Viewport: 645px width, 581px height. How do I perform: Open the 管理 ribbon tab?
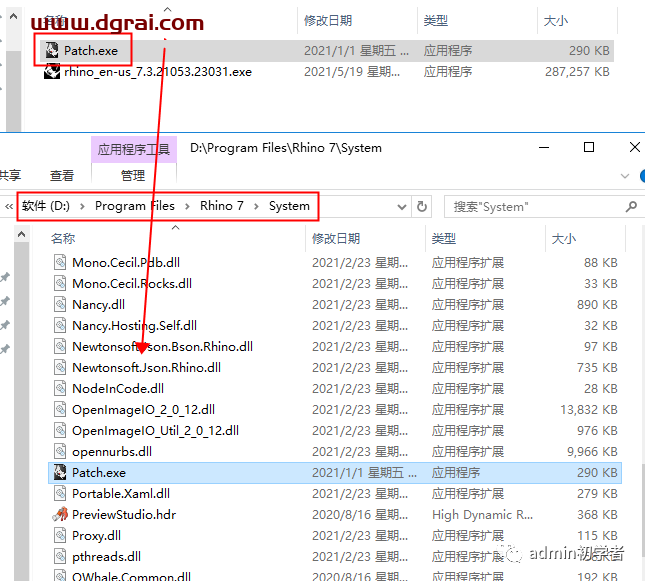(133, 175)
